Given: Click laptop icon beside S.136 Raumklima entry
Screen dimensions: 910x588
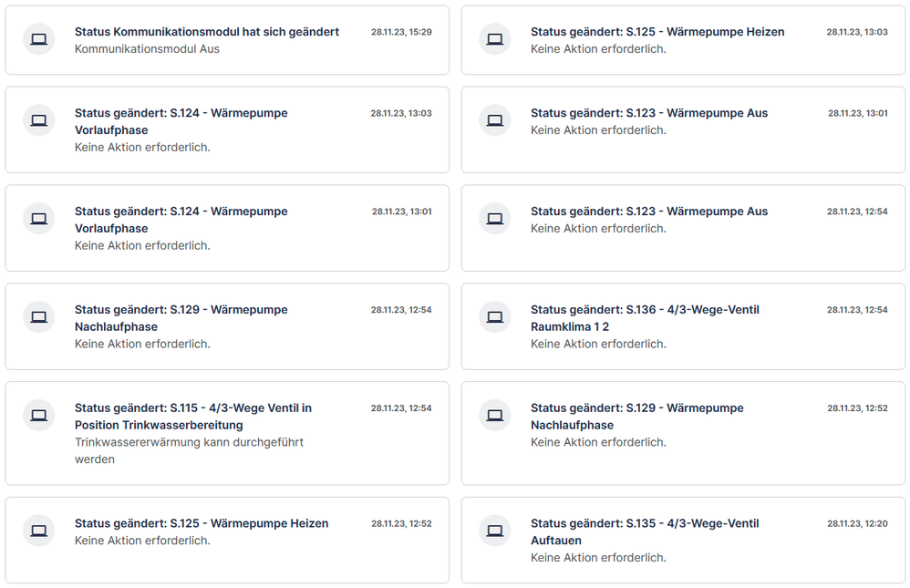Looking at the screenshot, I should click(494, 317).
